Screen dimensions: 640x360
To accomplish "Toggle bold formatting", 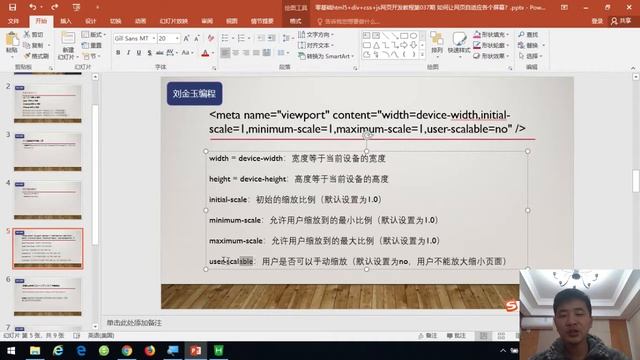I will coord(118,53).
